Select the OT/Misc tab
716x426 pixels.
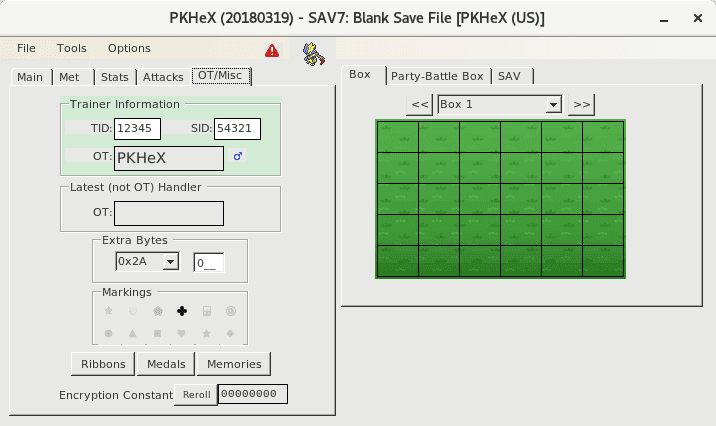coord(221,75)
